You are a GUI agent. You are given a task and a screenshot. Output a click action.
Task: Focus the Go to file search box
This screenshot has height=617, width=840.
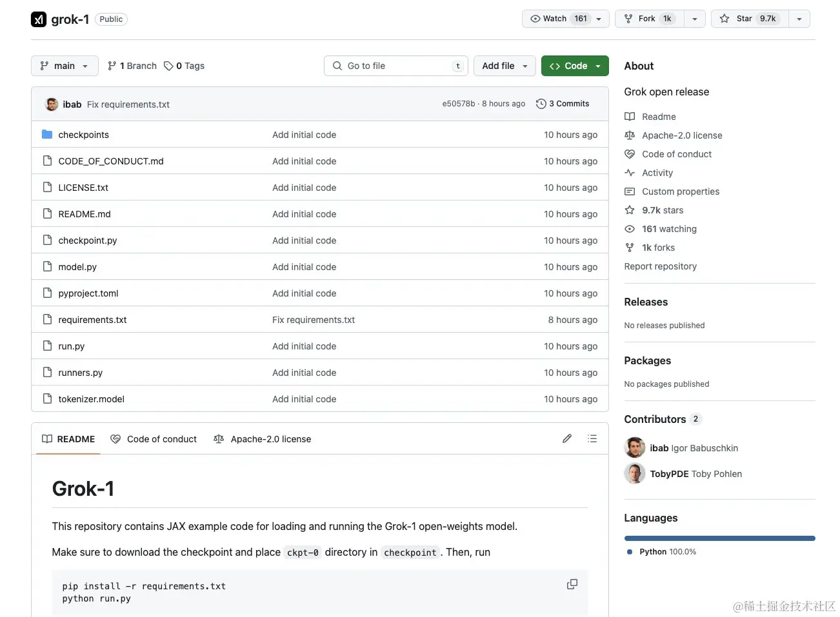pos(395,66)
